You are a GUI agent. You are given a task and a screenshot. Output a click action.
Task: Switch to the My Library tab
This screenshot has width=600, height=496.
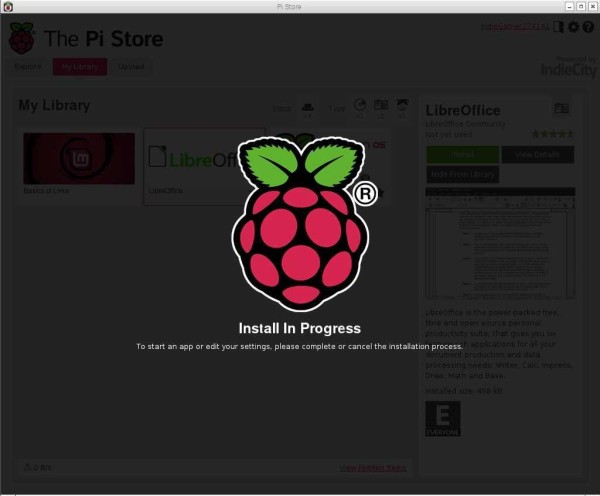(x=80, y=67)
